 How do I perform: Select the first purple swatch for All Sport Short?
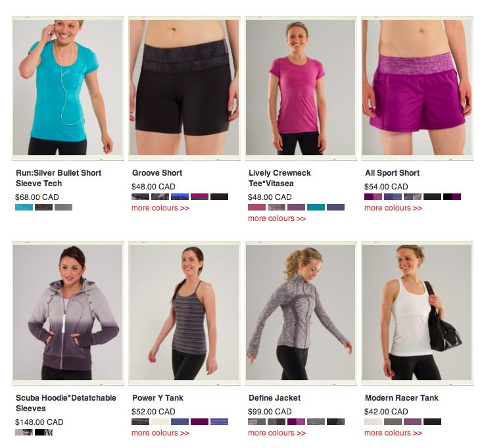373,197
